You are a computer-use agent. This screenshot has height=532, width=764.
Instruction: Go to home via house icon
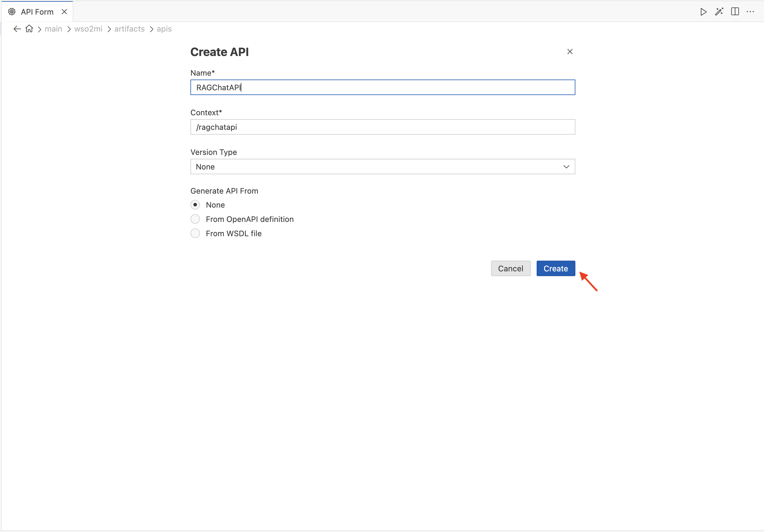[x=29, y=29]
